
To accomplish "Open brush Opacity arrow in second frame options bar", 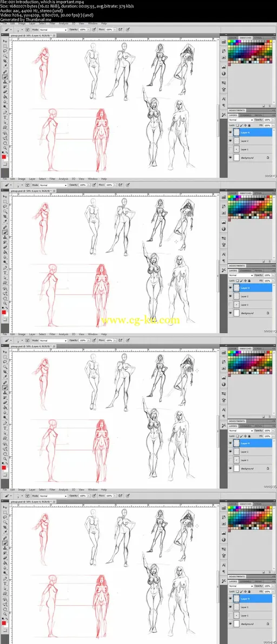I will (88, 185).
